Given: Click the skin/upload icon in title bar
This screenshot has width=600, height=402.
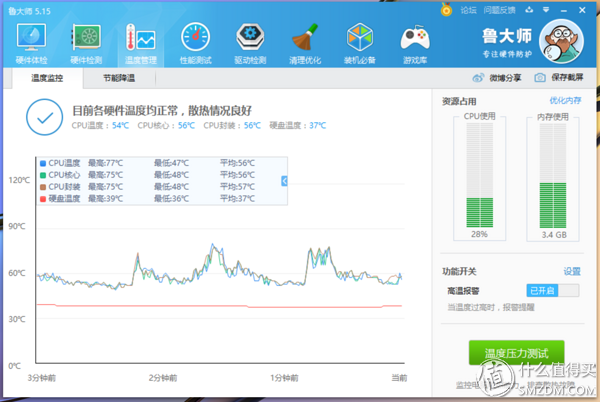Looking at the screenshot, I should point(529,10).
